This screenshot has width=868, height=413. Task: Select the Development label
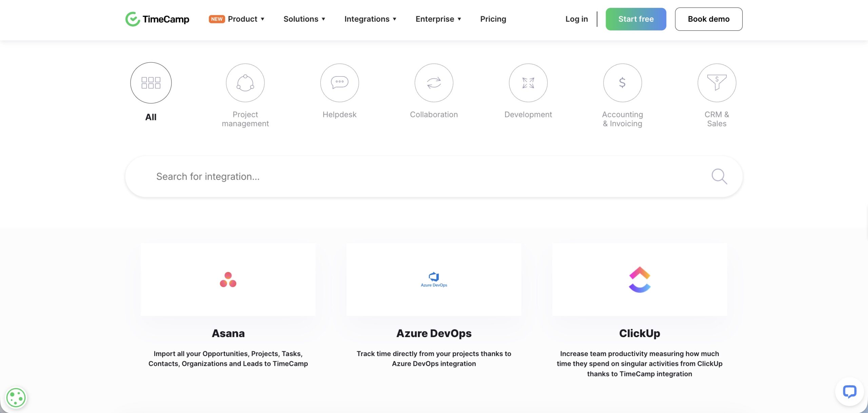point(528,115)
